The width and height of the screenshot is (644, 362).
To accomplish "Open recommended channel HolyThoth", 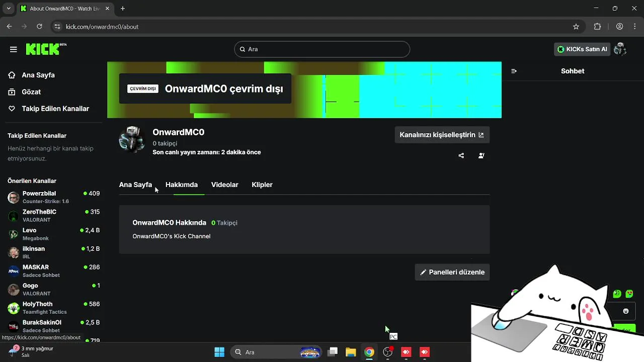I will click(53, 308).
